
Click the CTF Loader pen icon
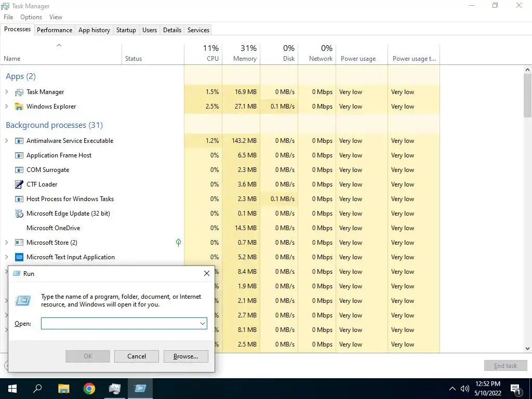click(x=19, y=184)
